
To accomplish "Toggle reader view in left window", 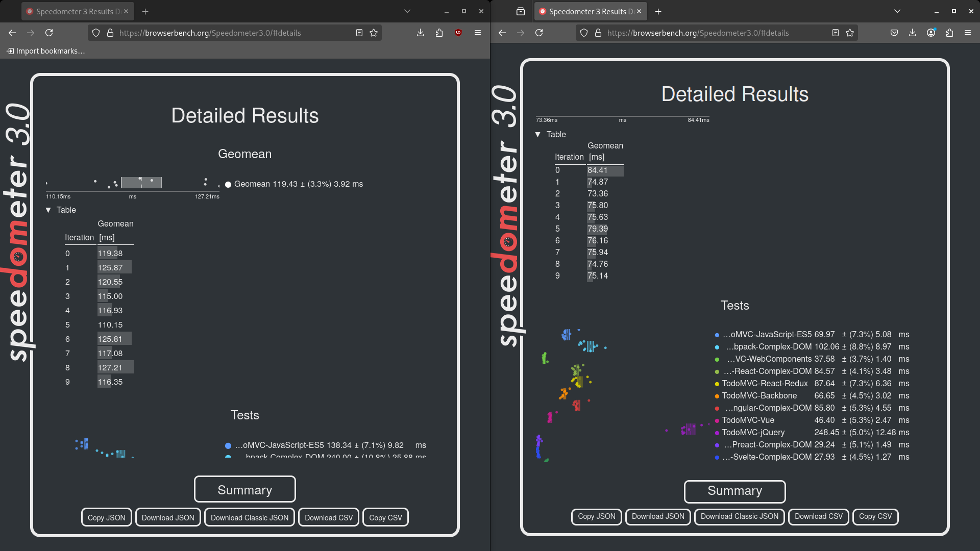I will (359, 33).
